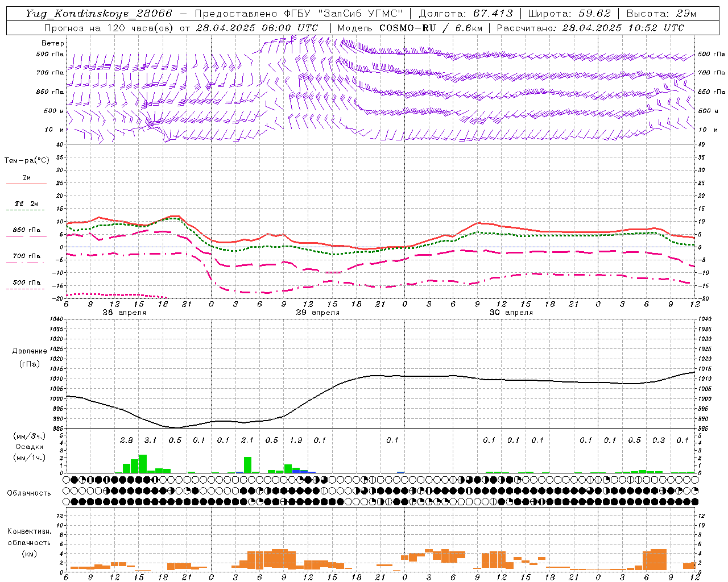Image resolution: width=728 pixels, height=582 pixels.
Task: Click the Давление pressure panel label
Action: tap(30, 351)
